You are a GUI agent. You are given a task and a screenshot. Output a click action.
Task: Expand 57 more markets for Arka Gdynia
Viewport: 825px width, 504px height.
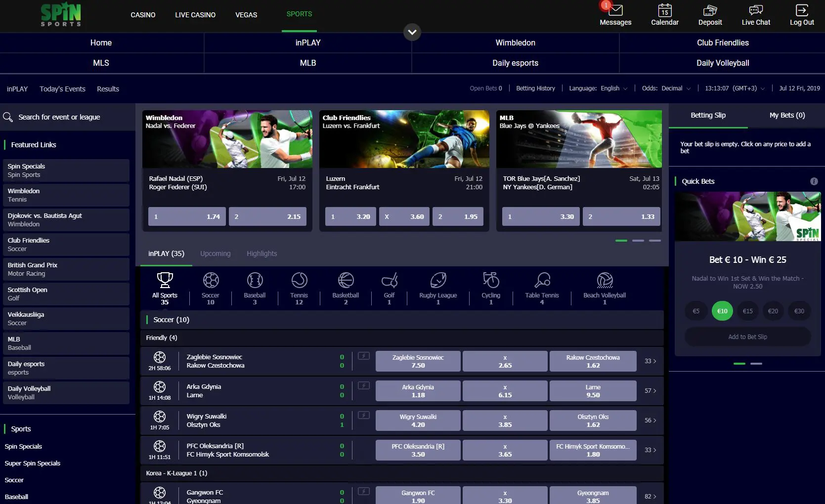point(650,391)
